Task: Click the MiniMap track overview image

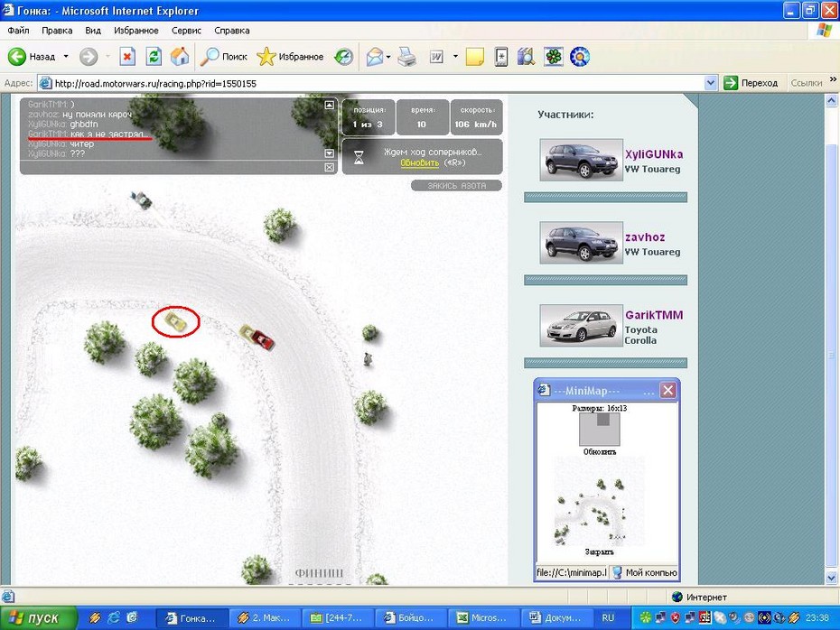Action: click(x=598, y=501)
